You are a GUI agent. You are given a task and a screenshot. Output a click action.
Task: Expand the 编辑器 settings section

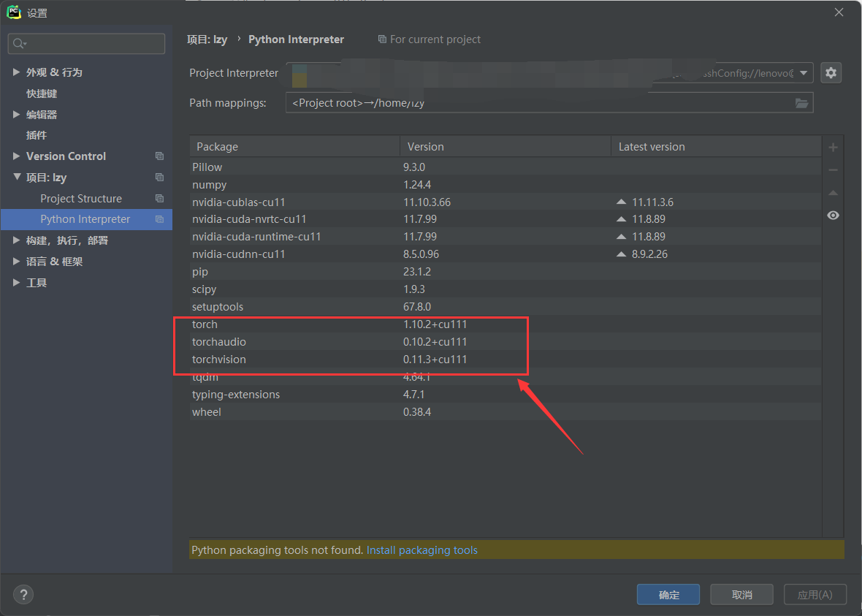17,115
